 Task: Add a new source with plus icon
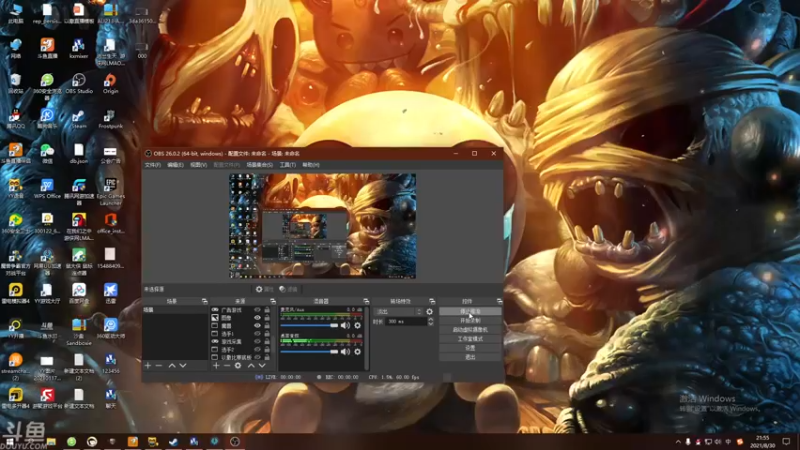coord(216,366)
